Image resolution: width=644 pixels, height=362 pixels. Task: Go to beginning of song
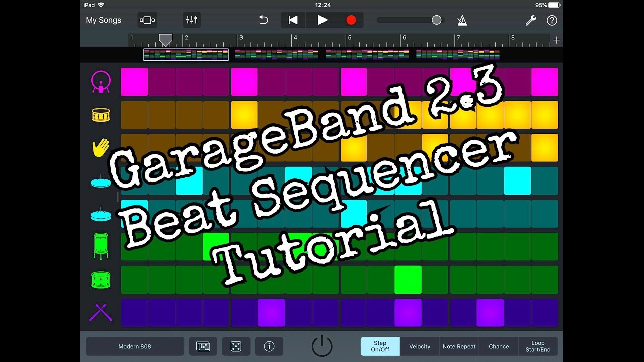293,20
